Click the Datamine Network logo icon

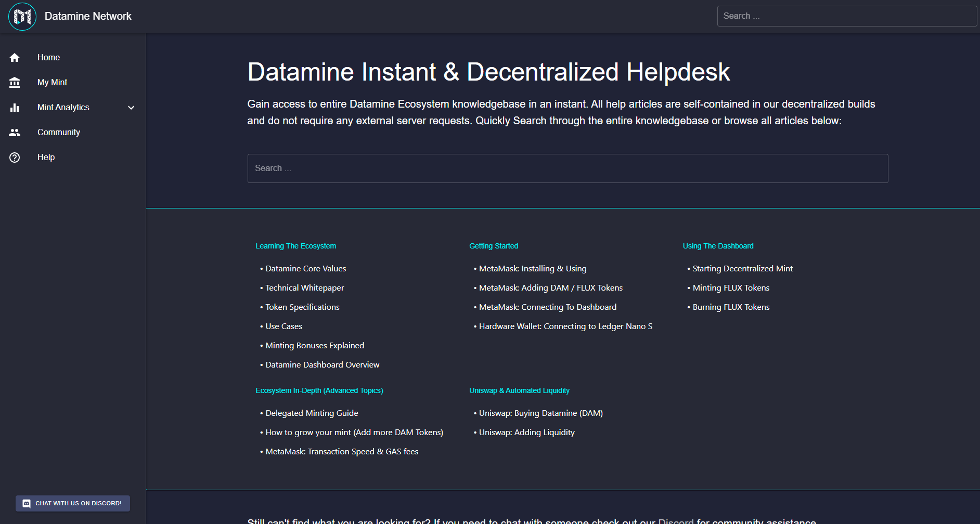tap(22, 17)
